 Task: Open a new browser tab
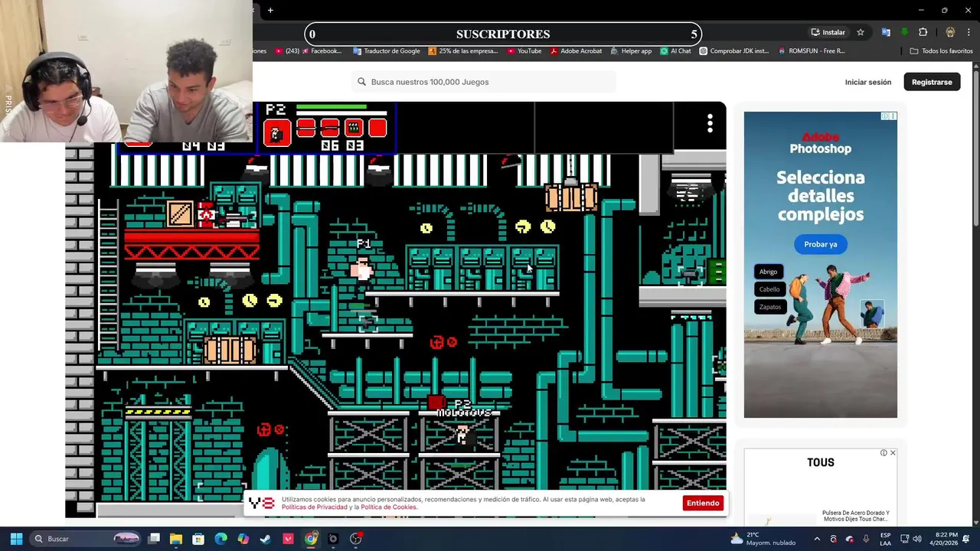click(x=270, y=10)
